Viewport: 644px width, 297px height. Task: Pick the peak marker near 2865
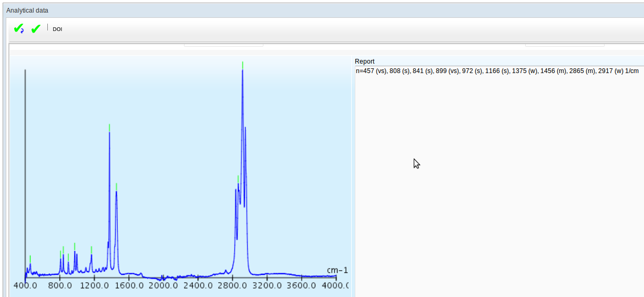[238, 179]
